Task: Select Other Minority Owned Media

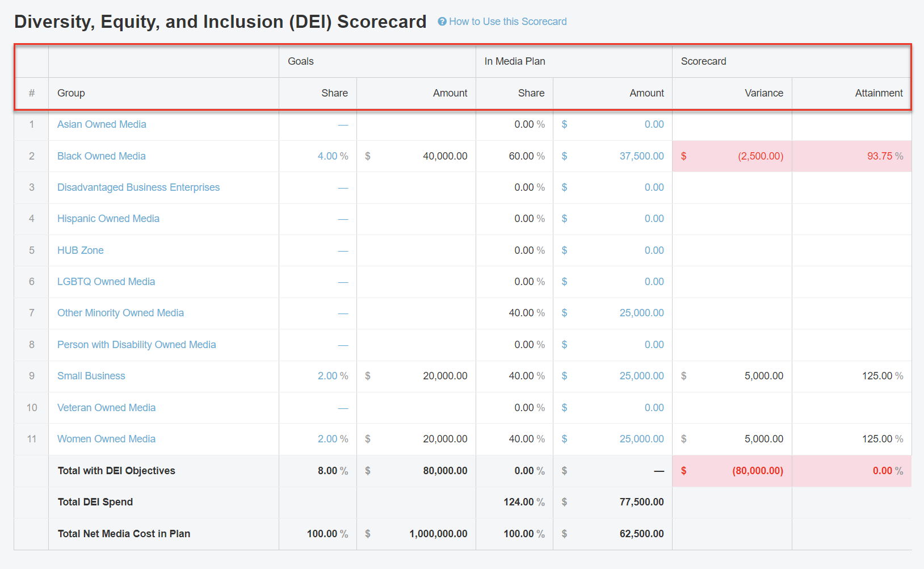Action: [x=120, y=313]
